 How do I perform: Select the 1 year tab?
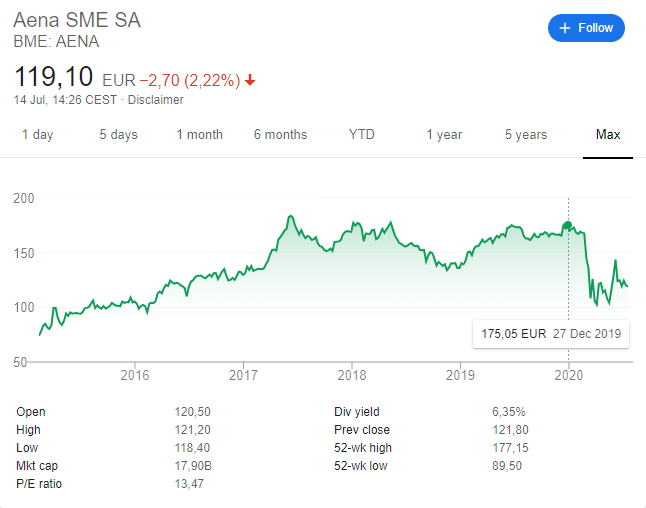pyautogui.click(x=444, y=135)
